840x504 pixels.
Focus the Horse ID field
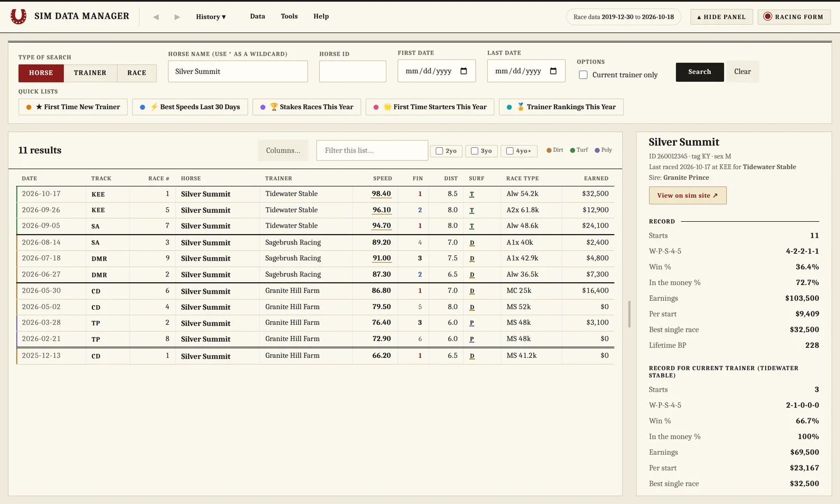353,72
